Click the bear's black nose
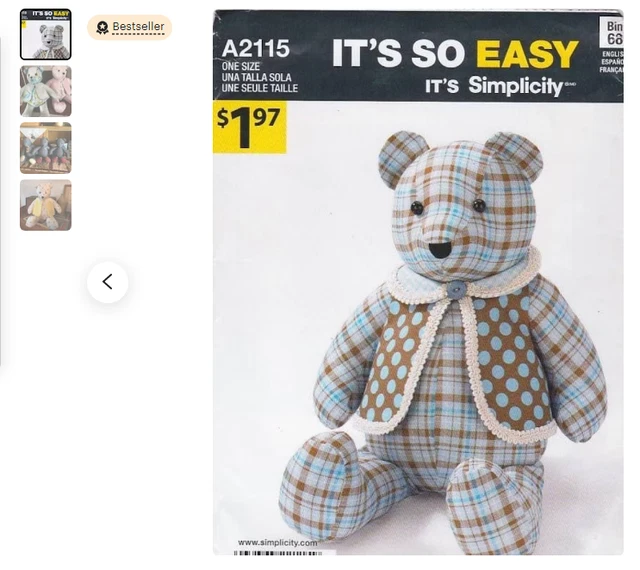Image resolution: width=640 pixels, height=570 pixels. coord(439,249)
